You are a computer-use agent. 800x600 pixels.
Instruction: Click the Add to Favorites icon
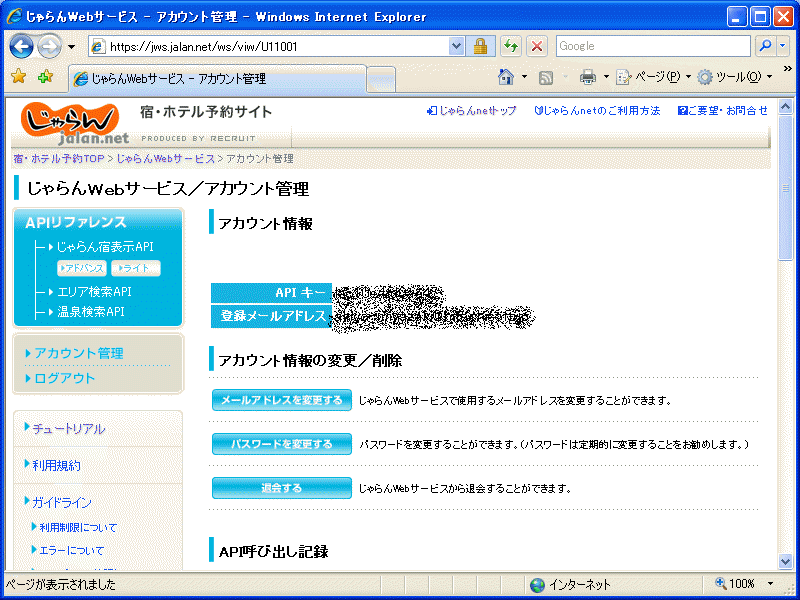coord(45,77)
